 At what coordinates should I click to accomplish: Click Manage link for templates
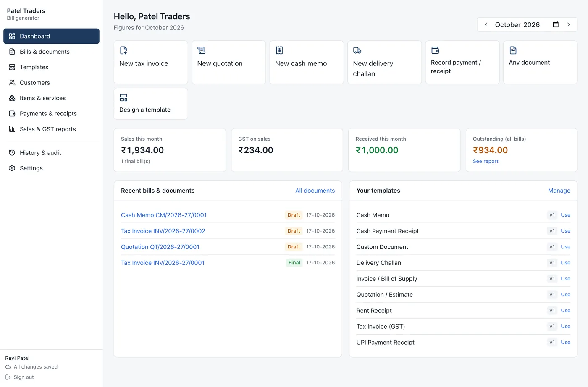[x=559, y=191]
